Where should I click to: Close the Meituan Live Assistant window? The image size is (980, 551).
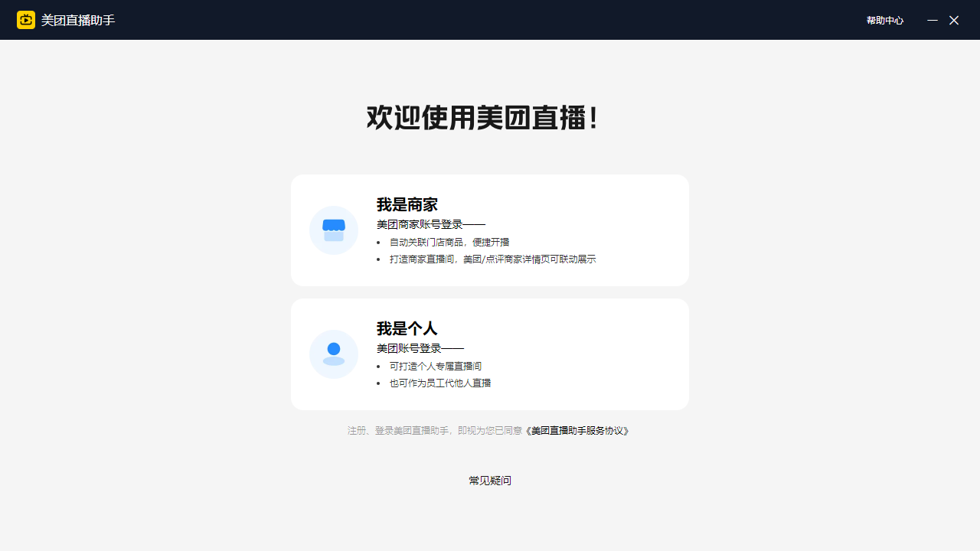954,21
